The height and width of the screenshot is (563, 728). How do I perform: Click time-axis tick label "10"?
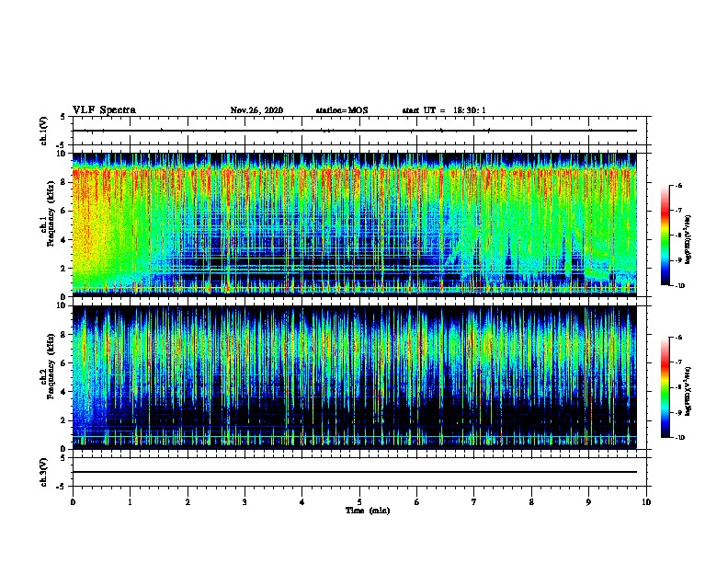(x=646, y=501)
